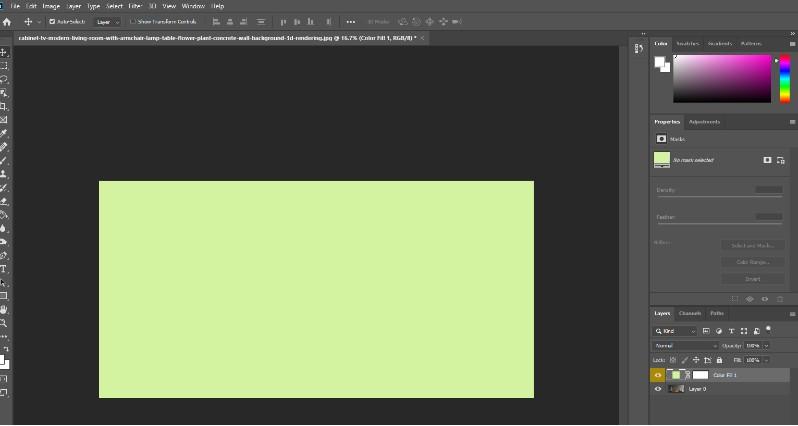
Task: Switch to the Channels tab
Action: [x=690, y=314]
